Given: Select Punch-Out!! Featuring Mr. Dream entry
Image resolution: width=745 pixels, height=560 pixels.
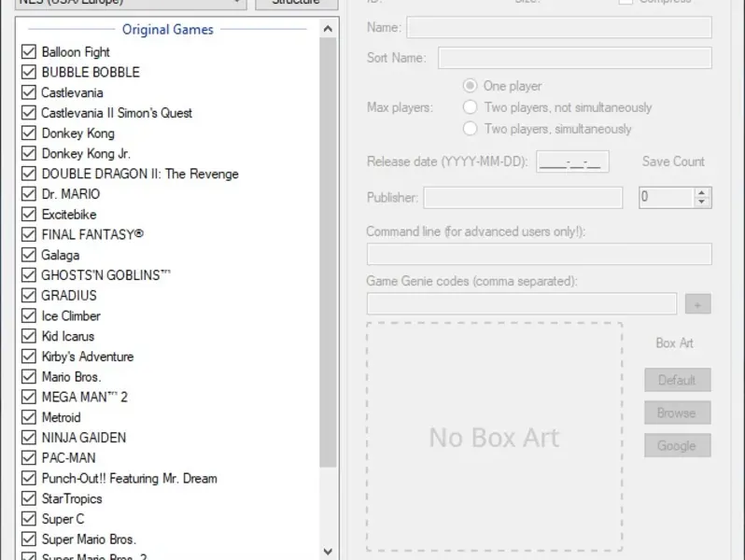Looking at the screenshot, I should (129, 478).
